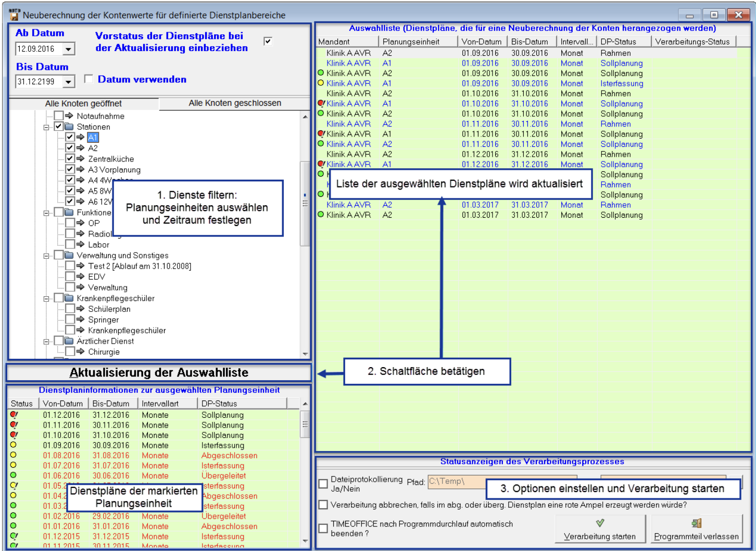Check Verarbeitung abbrechen bei roter Ampel option

pos(323,505)
